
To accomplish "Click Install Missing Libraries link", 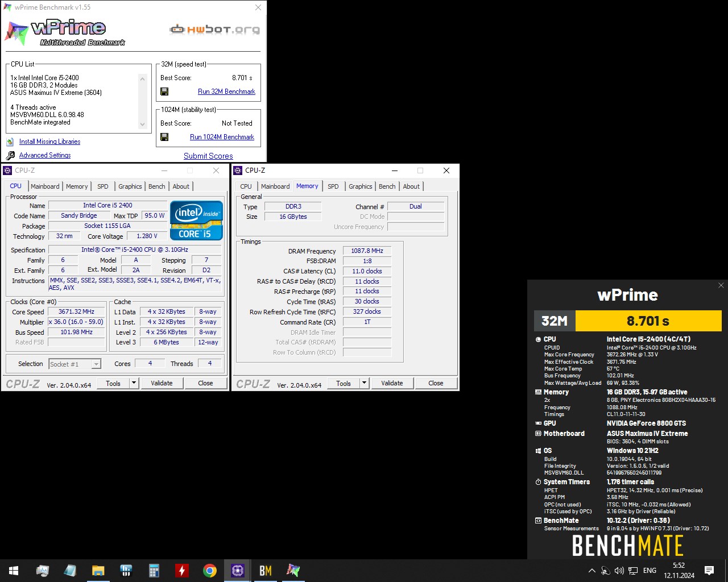I will [49, 142].
